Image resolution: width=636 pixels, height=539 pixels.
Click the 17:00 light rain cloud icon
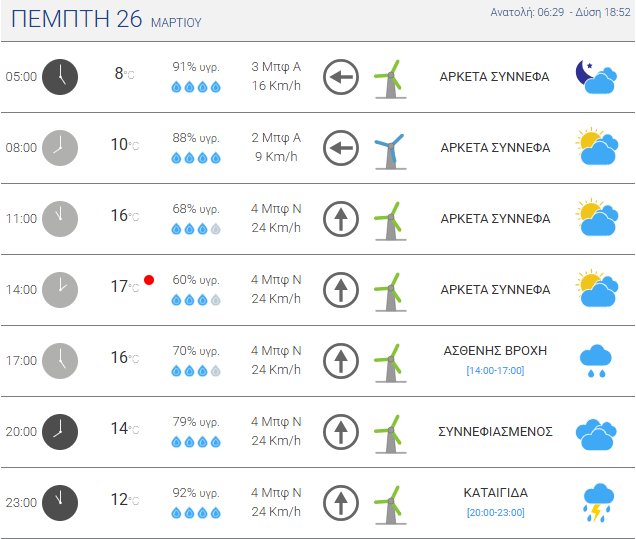coord(596,361)
